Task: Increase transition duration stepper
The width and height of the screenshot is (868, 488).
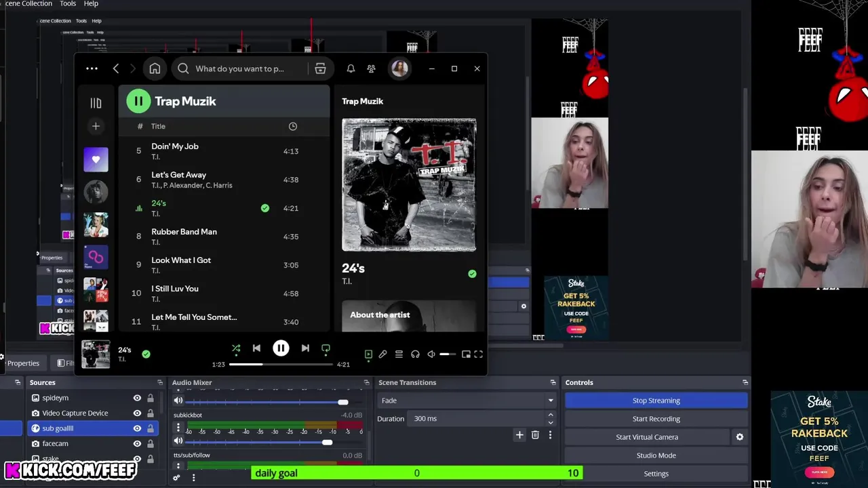Action: click(551, 415)
